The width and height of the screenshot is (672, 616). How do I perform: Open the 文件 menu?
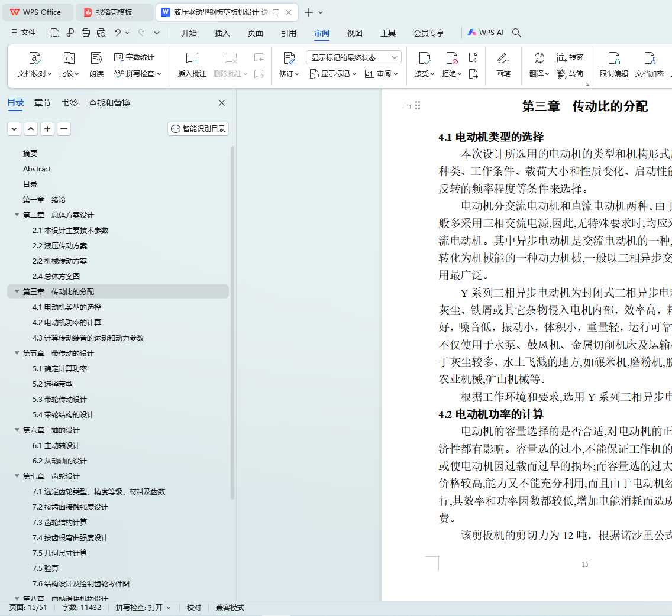pos(24,33)
